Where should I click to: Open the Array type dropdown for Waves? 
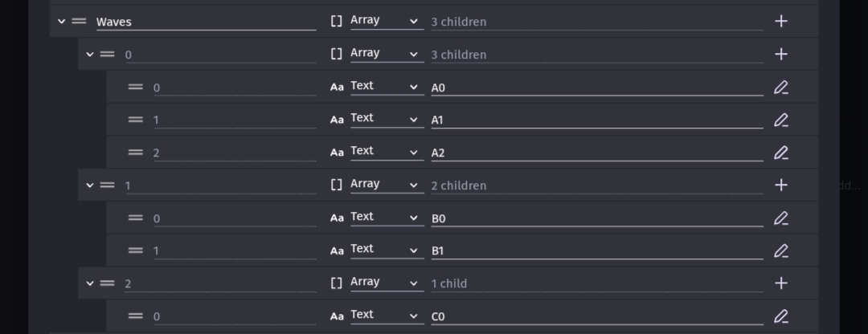click(x=387, y=21)
